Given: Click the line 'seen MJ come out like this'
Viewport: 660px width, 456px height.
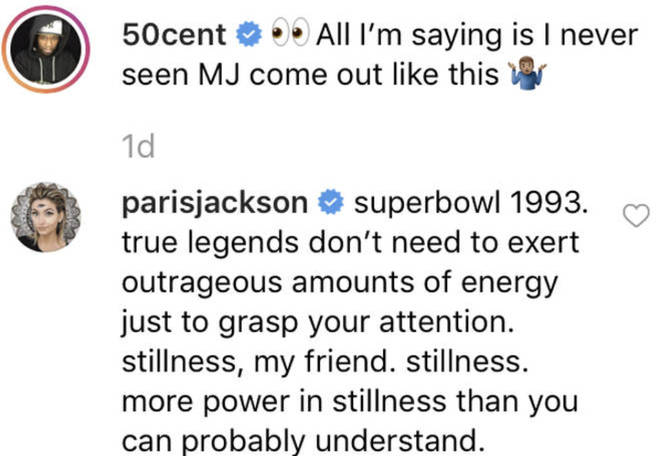Looking at the screenshot, I should [310, 75].
